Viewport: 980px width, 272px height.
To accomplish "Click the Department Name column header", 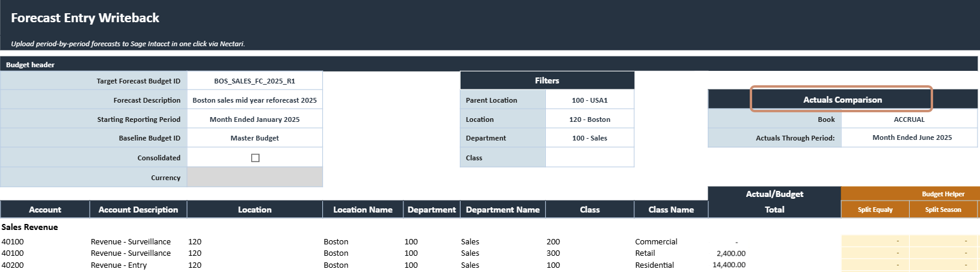I will [x=503, y=210].
